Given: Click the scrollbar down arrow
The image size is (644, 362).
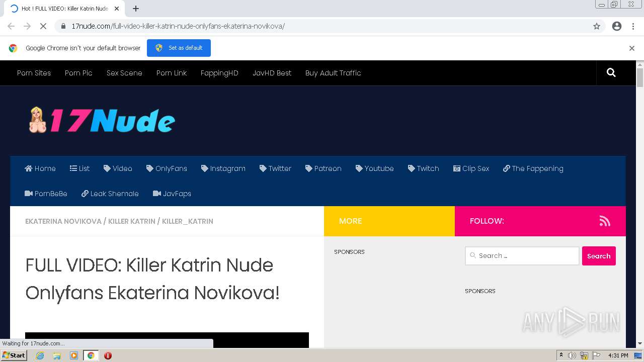Looking at the screenshot, I should coord(640,344).
